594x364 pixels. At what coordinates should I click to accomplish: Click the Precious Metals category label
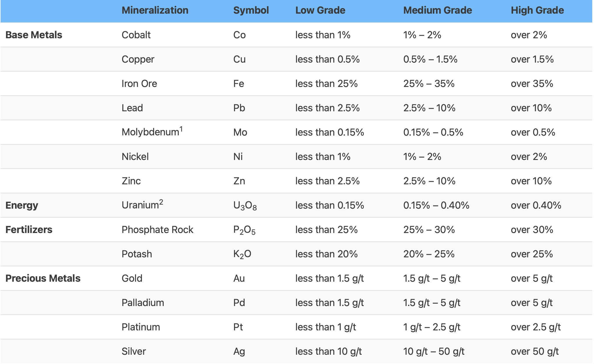[x=43, y=278]
